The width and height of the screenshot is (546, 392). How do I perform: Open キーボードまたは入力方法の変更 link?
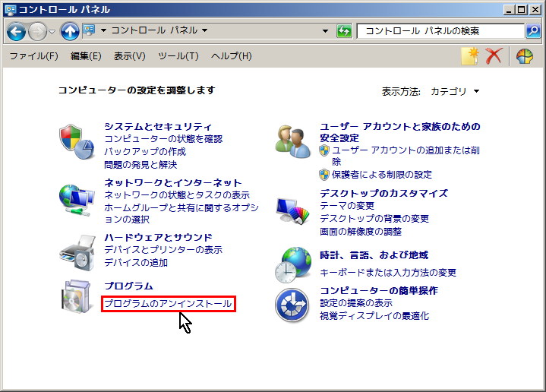(388, 273)
